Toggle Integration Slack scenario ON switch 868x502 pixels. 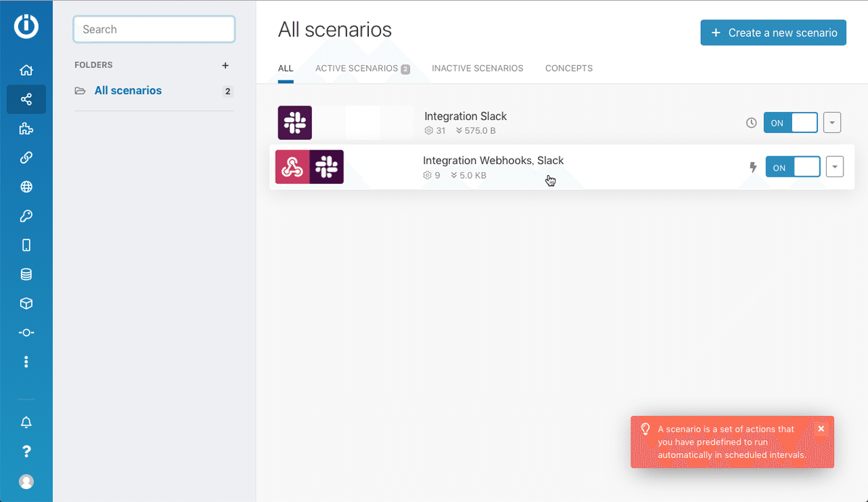tap(791, 123)
